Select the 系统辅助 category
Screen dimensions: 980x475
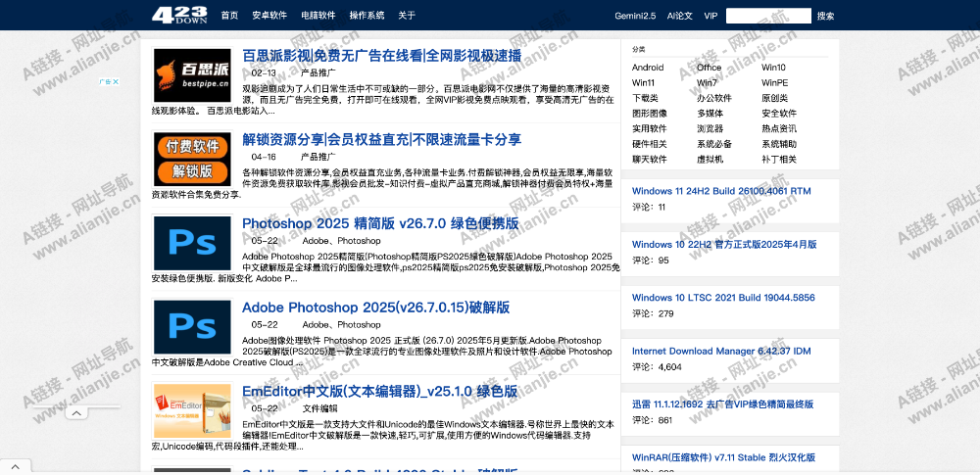pos(779,144)
